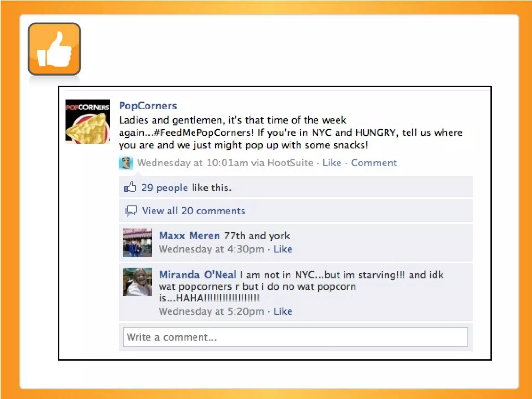
Task: Open Miranda O'Neal's profile name
Action: tap(198, 275)
